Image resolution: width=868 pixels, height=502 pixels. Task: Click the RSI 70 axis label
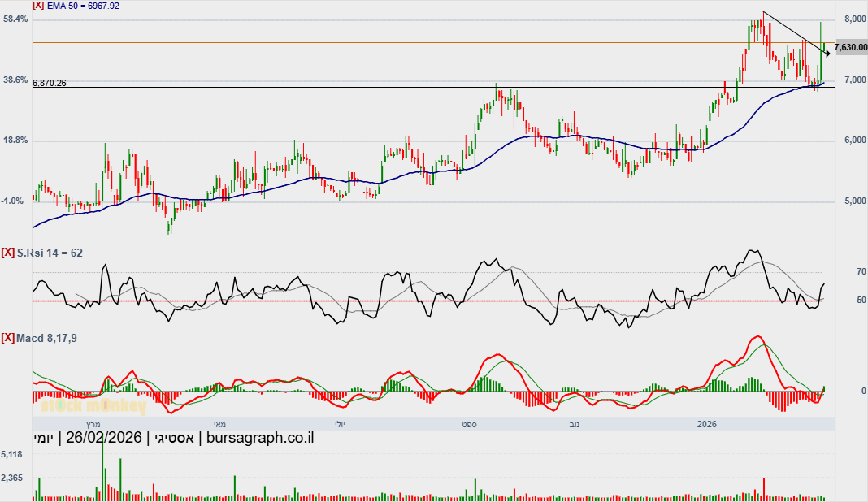(x=861, y=272)
